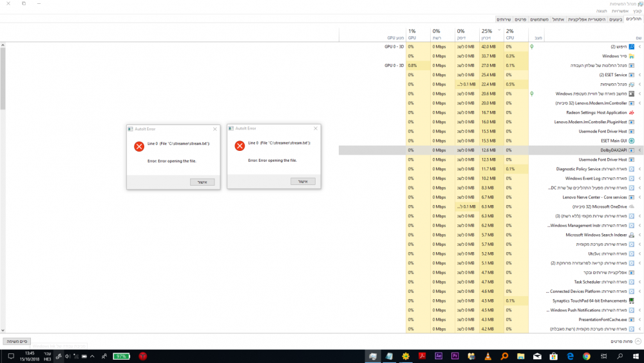Viewport: 644px width, 363px height.
Task: Open the Action Center notification icon
Action: (x=11, y=357)
